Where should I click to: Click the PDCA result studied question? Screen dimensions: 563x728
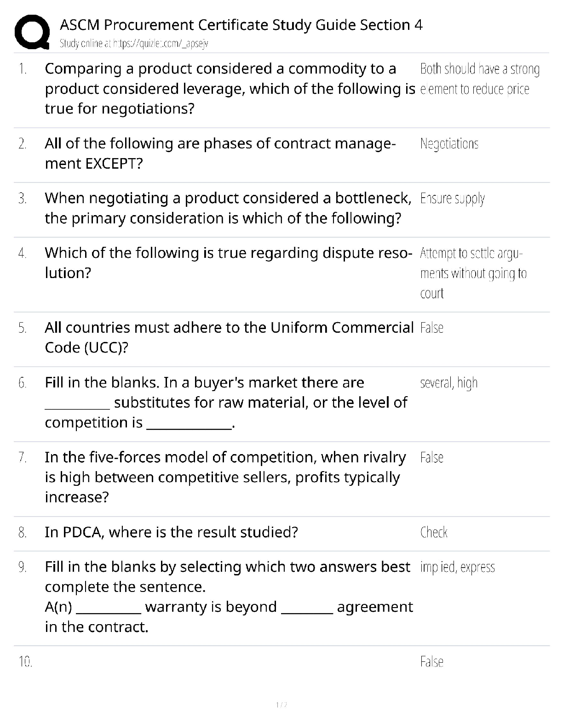coord(171,532)
